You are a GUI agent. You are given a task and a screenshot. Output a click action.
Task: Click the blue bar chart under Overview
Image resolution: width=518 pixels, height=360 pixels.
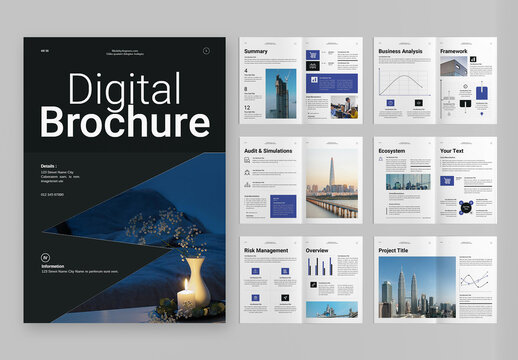point(320,266)
